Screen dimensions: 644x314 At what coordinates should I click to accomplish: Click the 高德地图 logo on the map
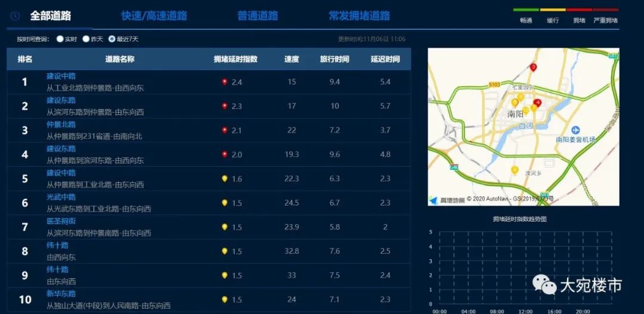tap(447, 200)
